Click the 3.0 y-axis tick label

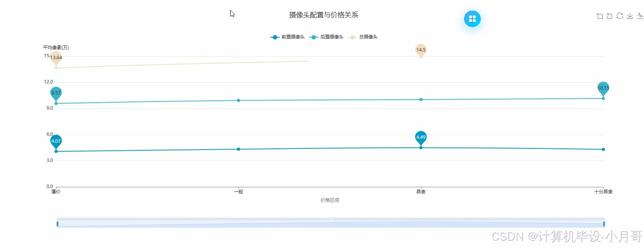(x=50, y=160)
